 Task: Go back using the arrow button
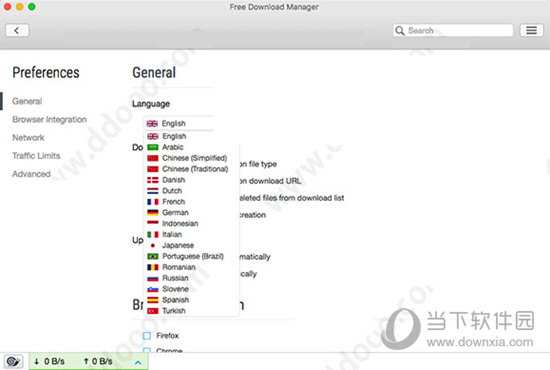tap(17, 31)
